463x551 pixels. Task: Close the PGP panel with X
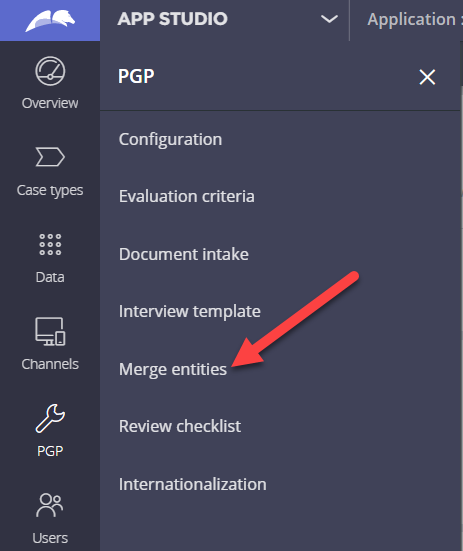click(427, 77)
